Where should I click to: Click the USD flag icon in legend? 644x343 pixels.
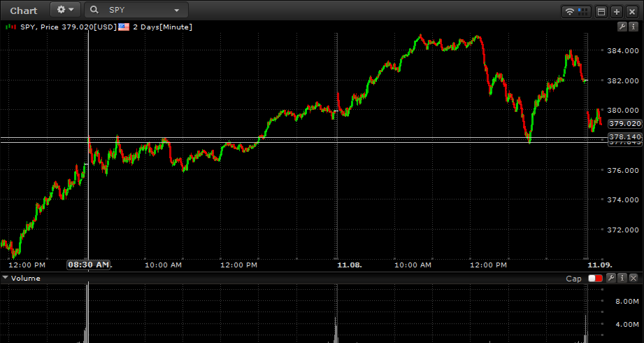(124, 27)
